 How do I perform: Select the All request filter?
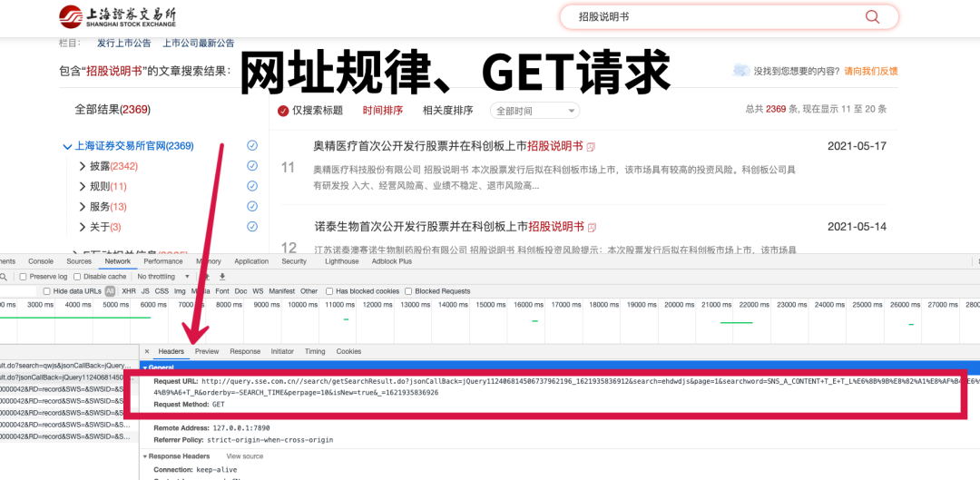coord(110,291)
